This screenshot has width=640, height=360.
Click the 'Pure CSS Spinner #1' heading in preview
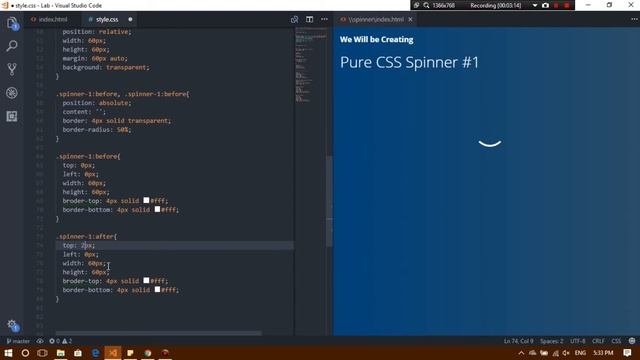(409, 62)
